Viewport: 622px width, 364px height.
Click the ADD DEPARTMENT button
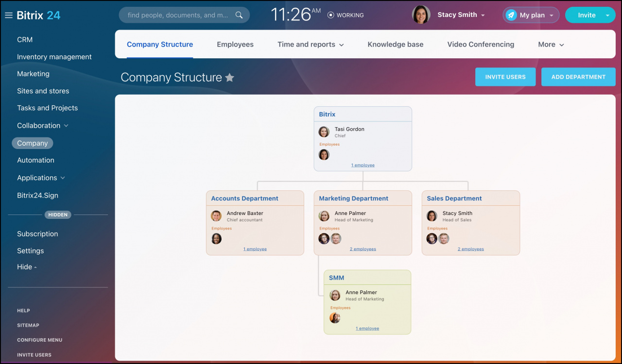pos(578,77)
